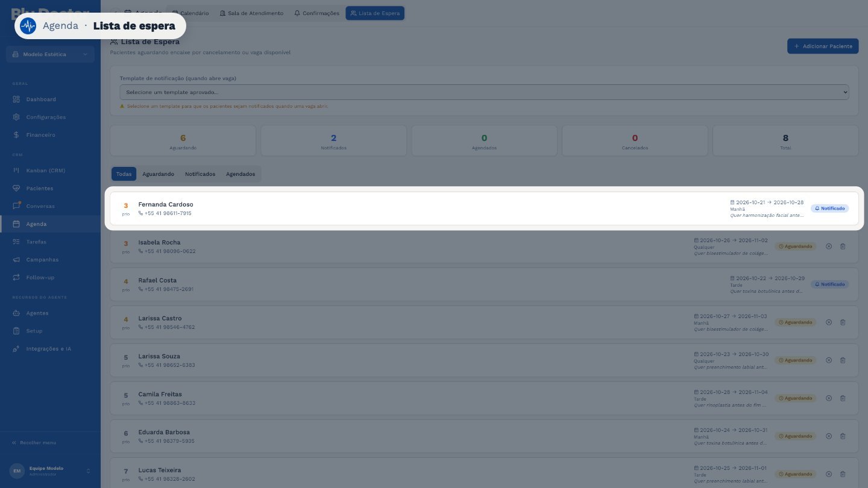Switch to the Notificados filter tab
Screen dimensions: 868x488
click(200, 174)
